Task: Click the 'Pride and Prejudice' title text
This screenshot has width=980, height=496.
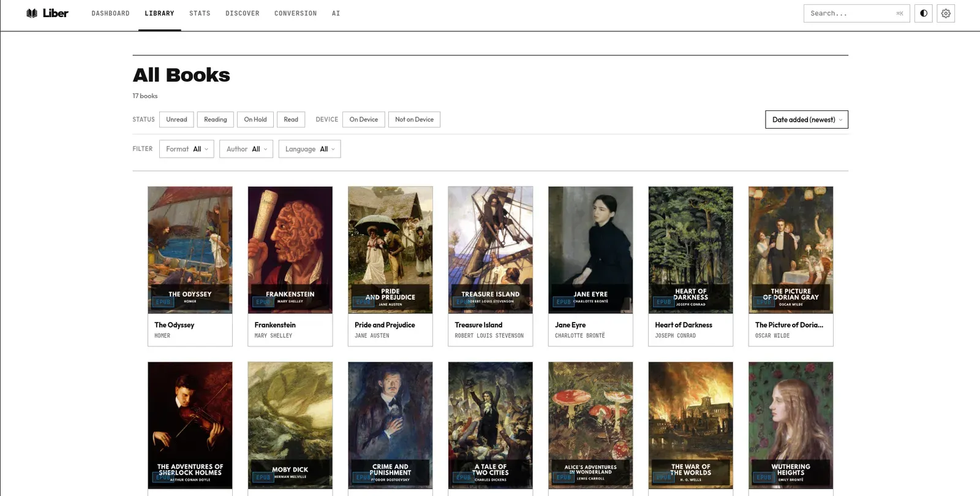Action: click(x=385, y=325)
